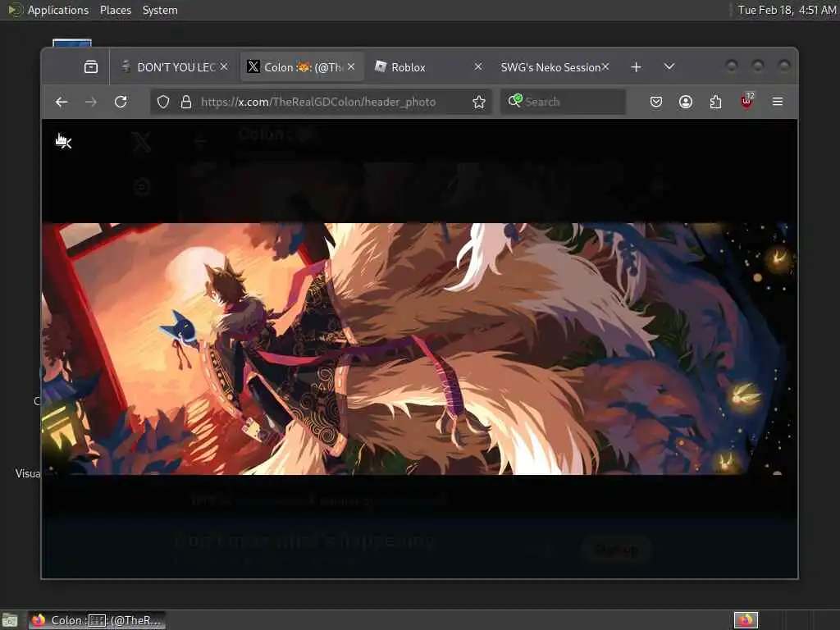The width and height of the screenshot is (840, 630).
Task: View site security padlock info
Action: point(186,102)
